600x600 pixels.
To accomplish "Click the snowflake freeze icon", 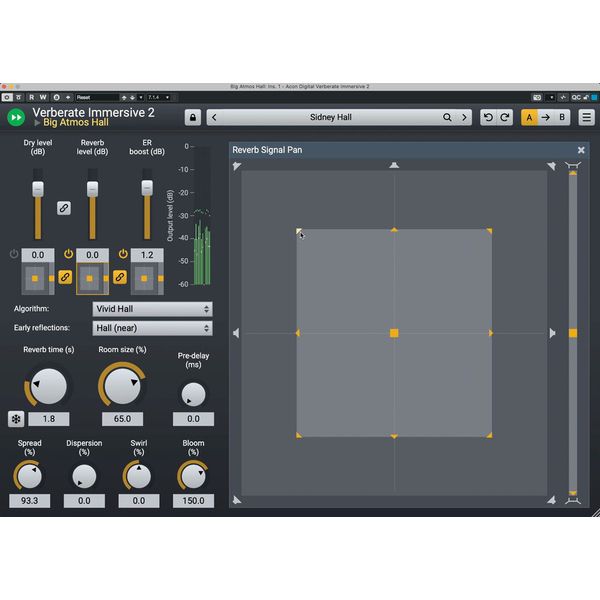I will point(16,419).
